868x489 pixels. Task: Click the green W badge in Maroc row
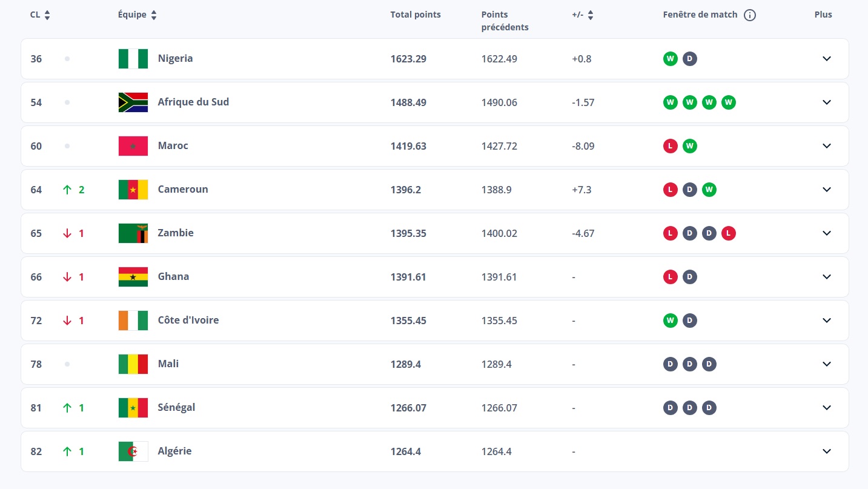coord(689,146)
